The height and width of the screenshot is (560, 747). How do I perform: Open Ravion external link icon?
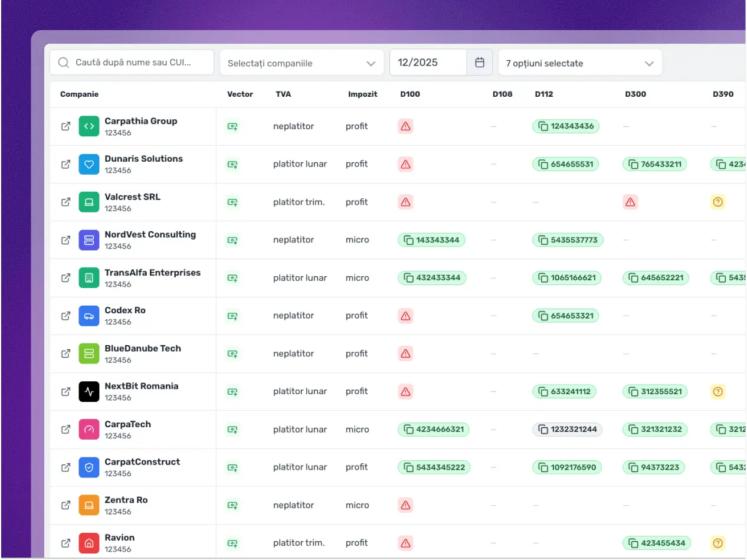tap(66, 543)
